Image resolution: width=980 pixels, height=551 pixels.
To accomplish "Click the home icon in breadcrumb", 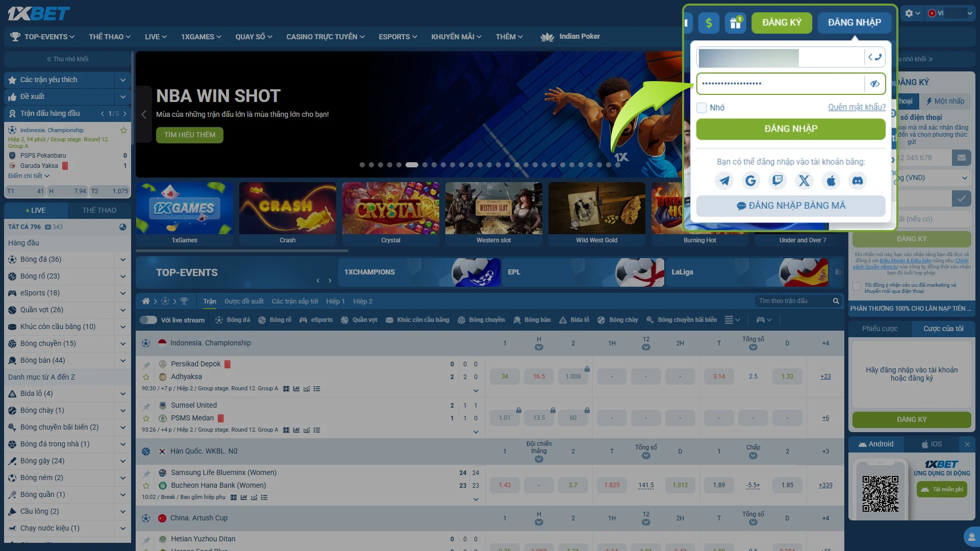I will [146, 301].
